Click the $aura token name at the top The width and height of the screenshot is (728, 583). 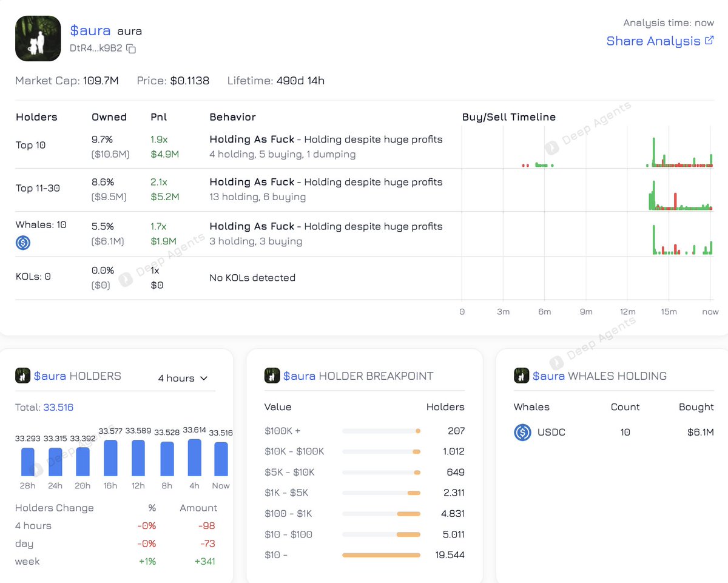click(x=90, y=30)
